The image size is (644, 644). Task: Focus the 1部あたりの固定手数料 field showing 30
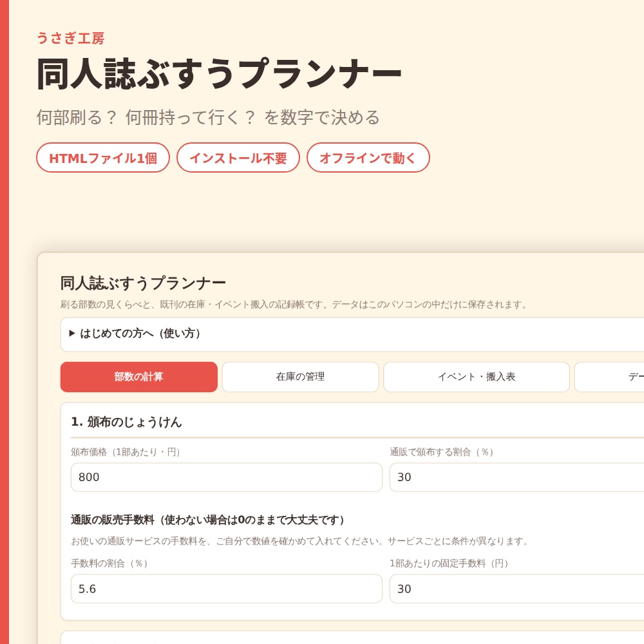(x=516, y=589)
